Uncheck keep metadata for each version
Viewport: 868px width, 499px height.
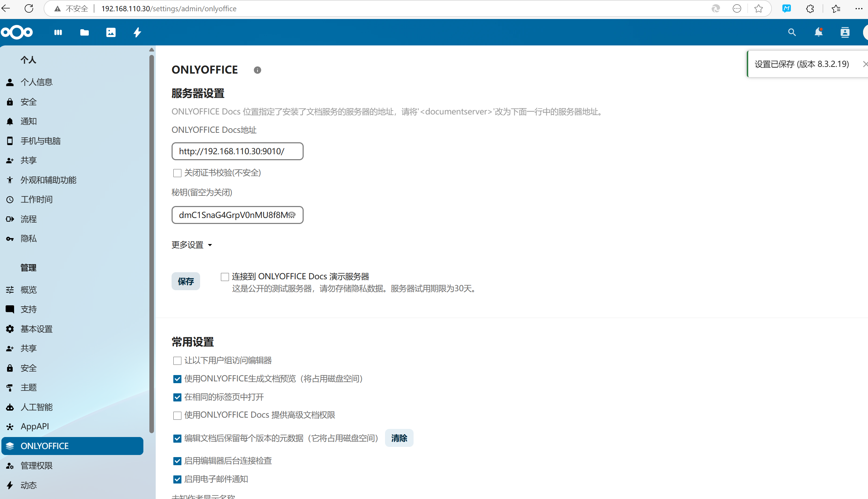point(177,438)
